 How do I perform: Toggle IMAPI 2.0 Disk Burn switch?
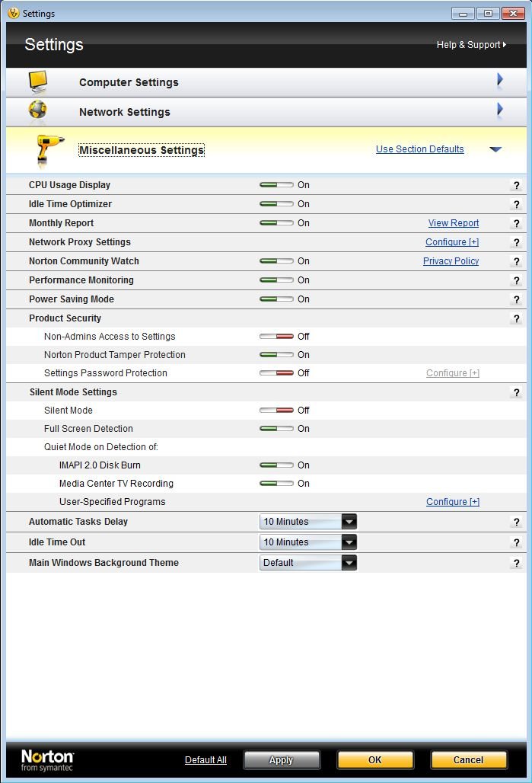[x=276, y=465]
